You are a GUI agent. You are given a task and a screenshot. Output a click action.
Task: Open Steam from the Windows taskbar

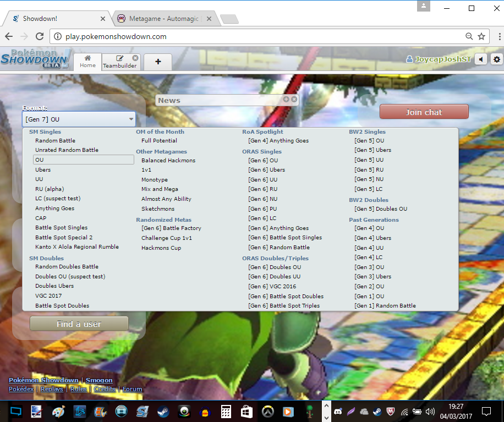[x=163, y=411]
